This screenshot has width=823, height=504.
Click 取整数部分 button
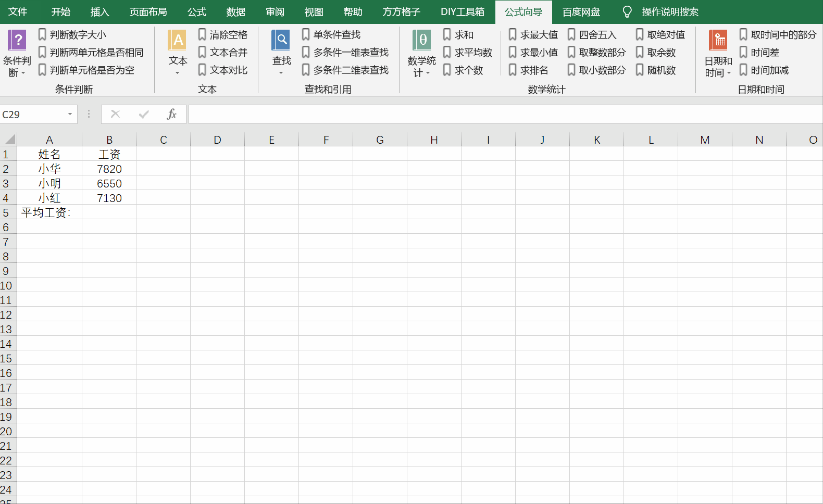coord(597,52)
